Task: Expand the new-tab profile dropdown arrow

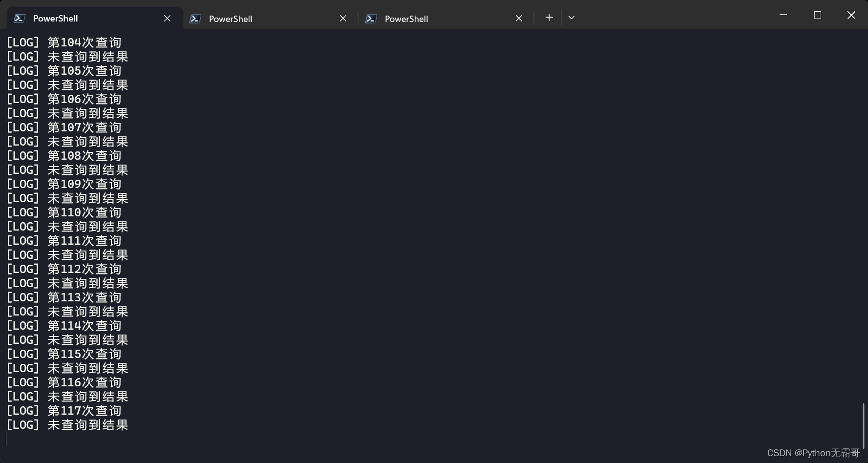Action: [572, 18]
